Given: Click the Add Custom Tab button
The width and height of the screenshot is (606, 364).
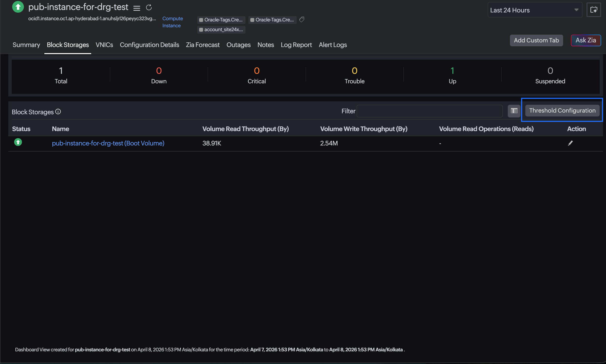Looking at the screenshot, I should (536, 40).
